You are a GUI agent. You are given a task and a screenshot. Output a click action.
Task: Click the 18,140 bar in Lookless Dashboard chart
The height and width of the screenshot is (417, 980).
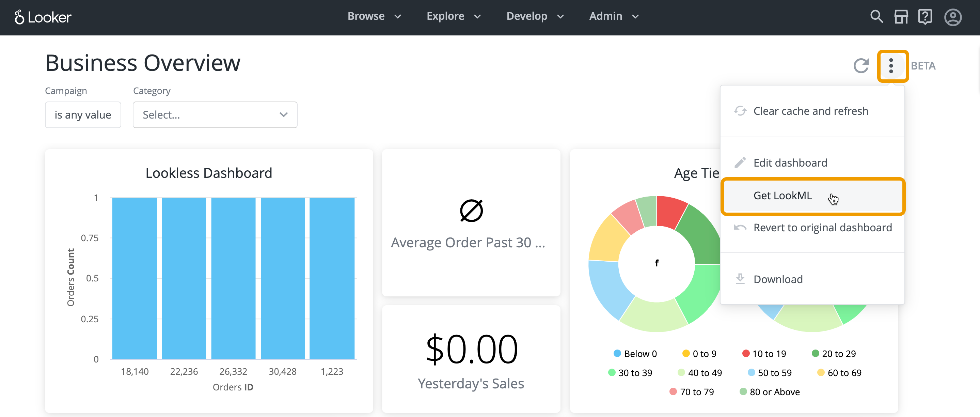(x=135, y=278)
